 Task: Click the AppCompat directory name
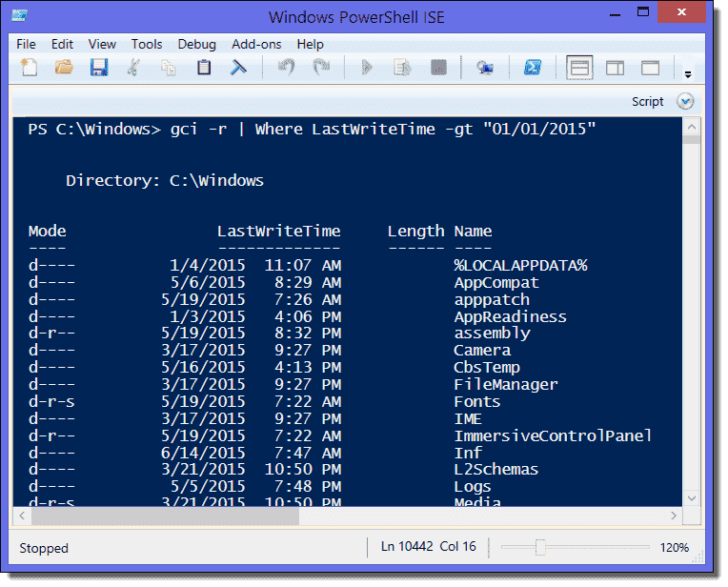point(496,283)
